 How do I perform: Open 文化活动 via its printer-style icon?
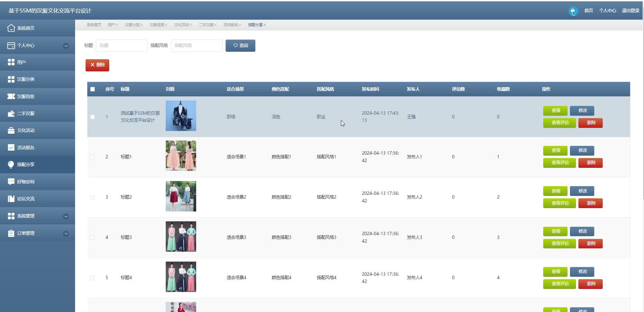point(11,130)
